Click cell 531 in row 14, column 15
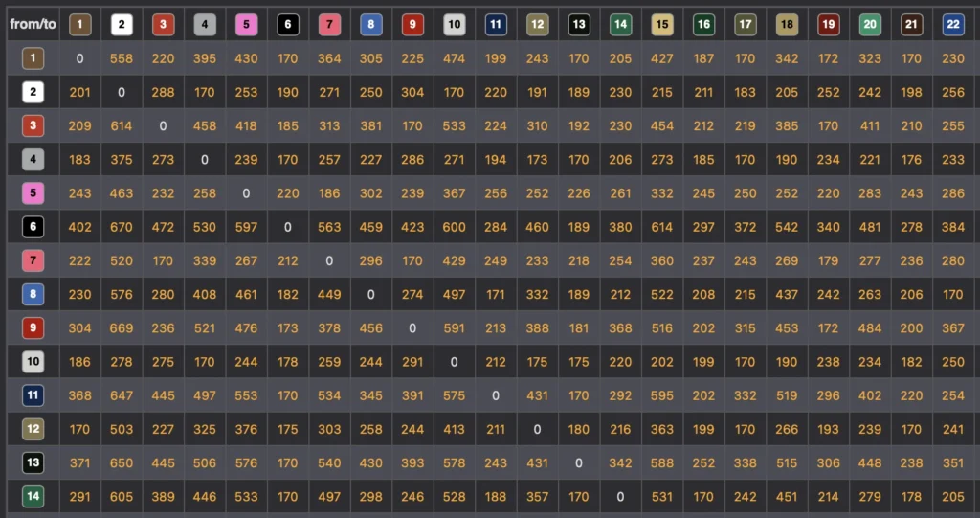Image resolution: width=980 pixels, height=518 pixels. [662, 497]
